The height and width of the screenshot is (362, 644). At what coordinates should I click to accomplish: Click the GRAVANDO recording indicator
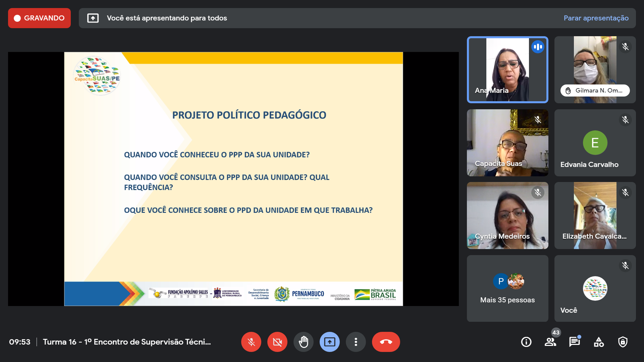(x=39, y=18)
